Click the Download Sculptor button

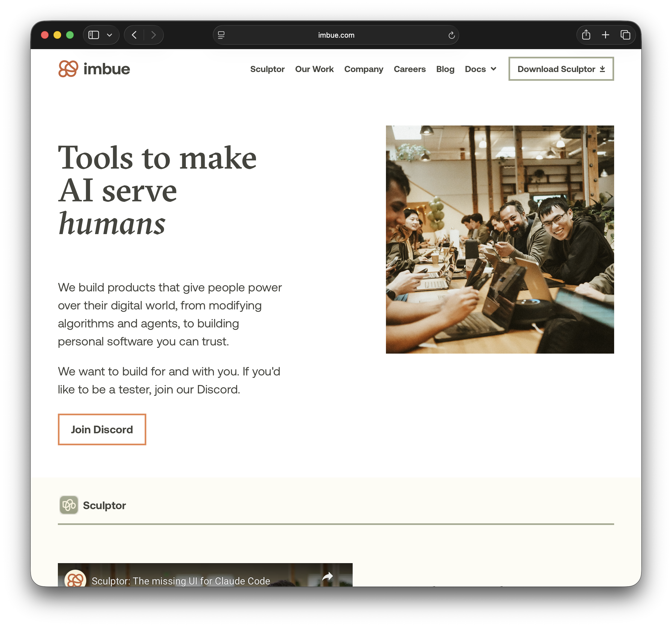coord(561,69)
